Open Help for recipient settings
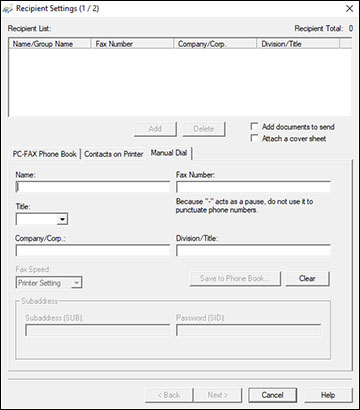This screenshot has height=410, width=360. pos(328,395)
